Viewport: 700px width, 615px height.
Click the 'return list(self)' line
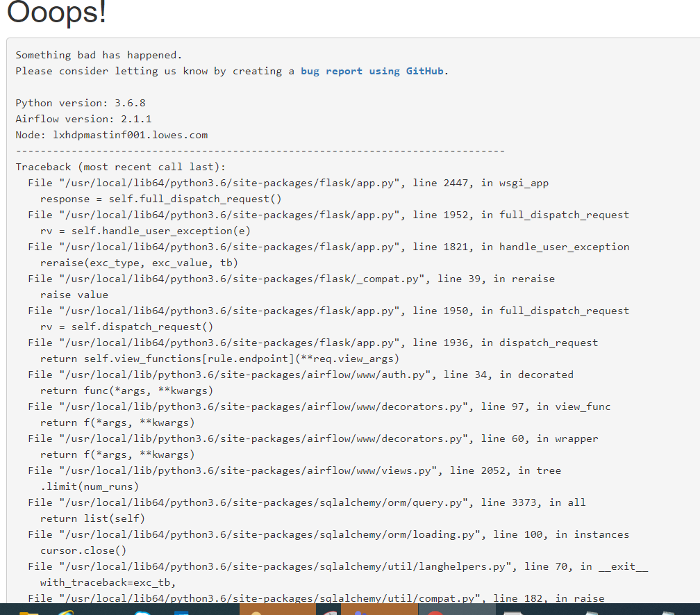(92, 519)
